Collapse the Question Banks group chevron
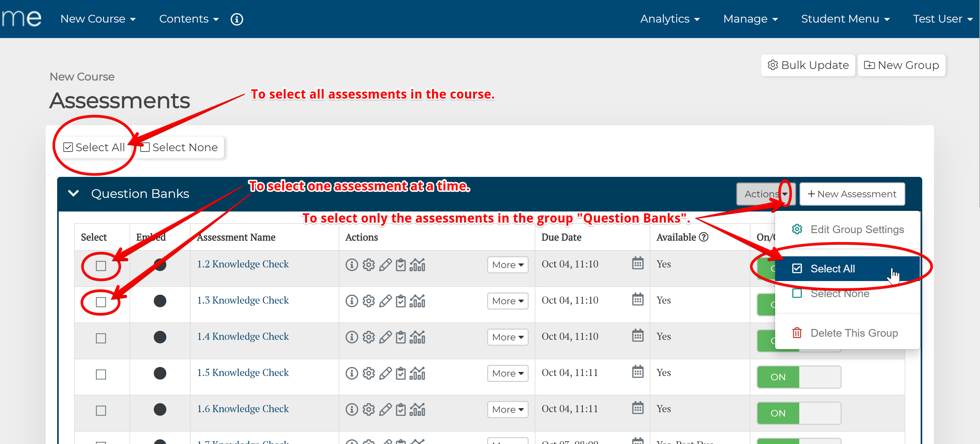The height and width of the screenshot is (444, 980). tap(74, 194)
